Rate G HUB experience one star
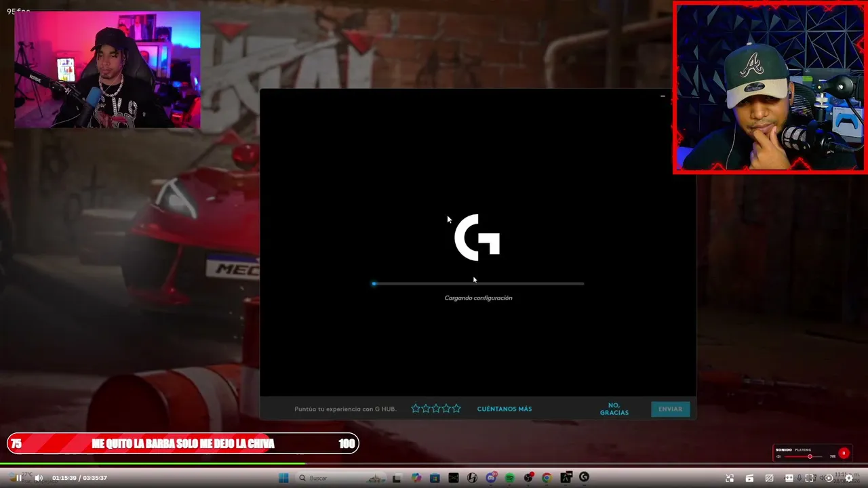The width and height of the screenshot is (868, 488). 416,409
